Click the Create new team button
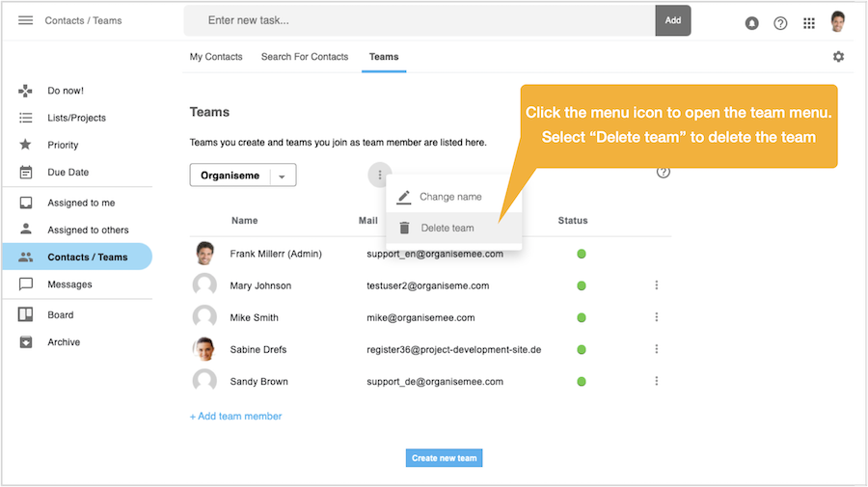The image size is (868, 487). pyautogui.click(x=444, y=458)
